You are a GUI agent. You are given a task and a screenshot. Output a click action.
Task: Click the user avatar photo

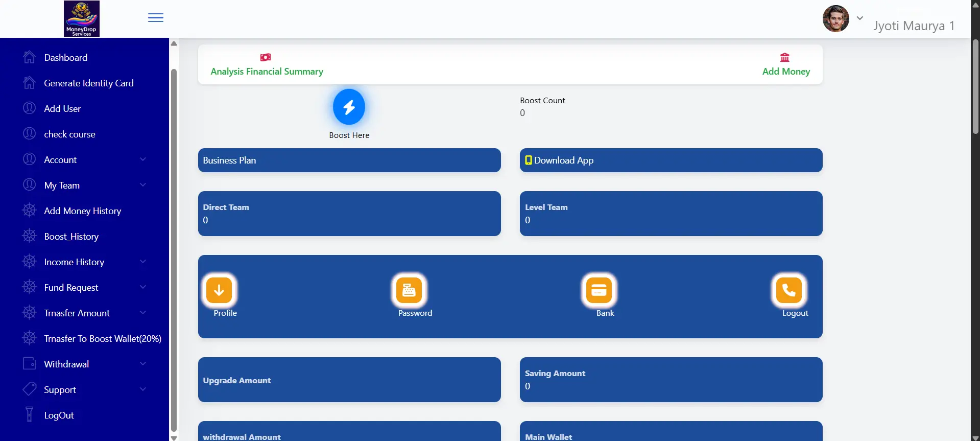tap(835, 19)
